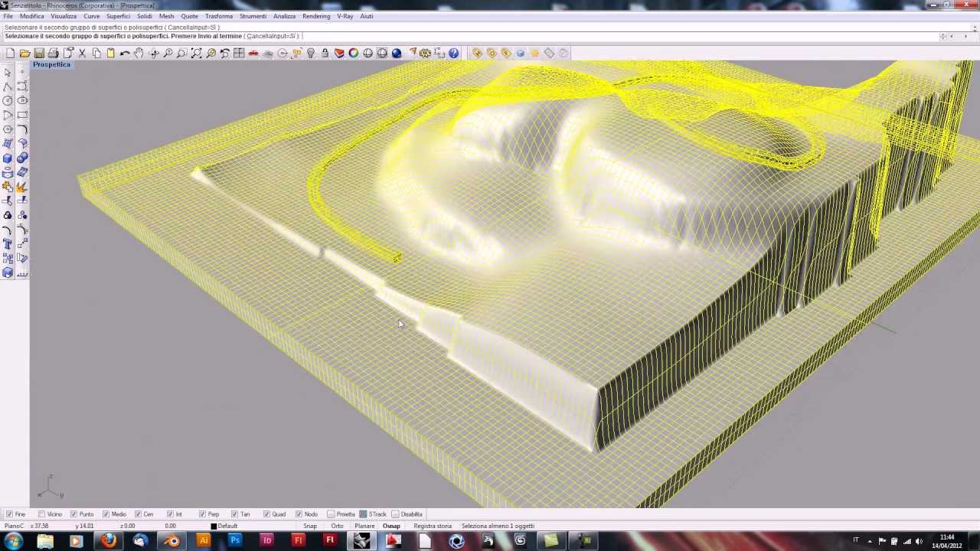Activate the Pan hand tool

coord(139,53)
